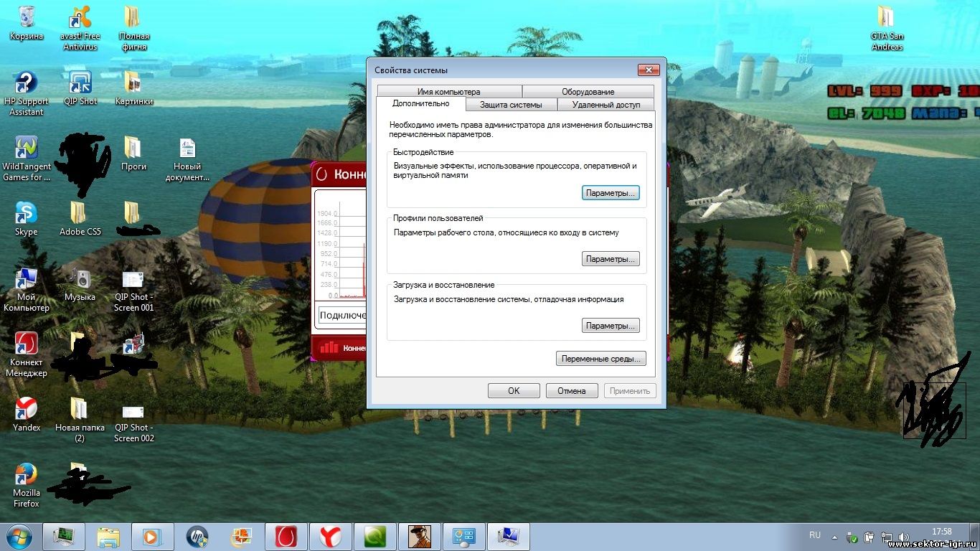Open HP Support Assistant desktop shortcut
The height and width of the screenshot is (551, 980).
click(27, 93)
